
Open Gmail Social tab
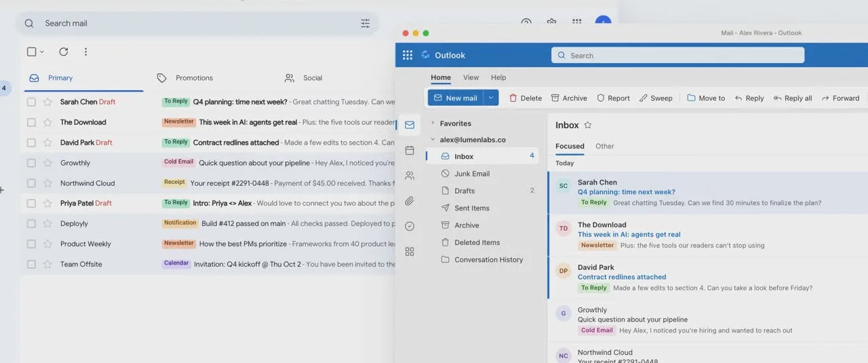coord(303,78)
